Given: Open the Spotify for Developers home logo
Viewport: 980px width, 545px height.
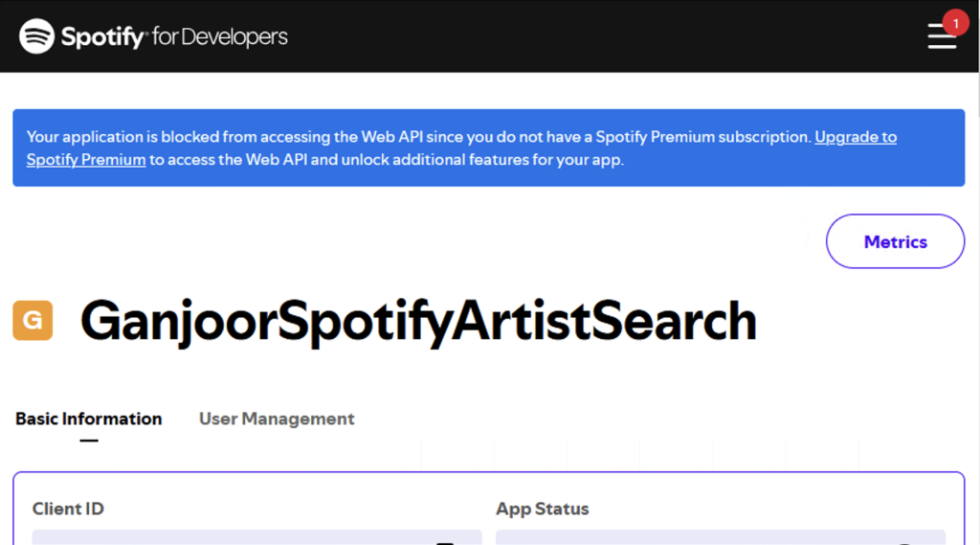Looking at the screenshot, I should (153, 36).
